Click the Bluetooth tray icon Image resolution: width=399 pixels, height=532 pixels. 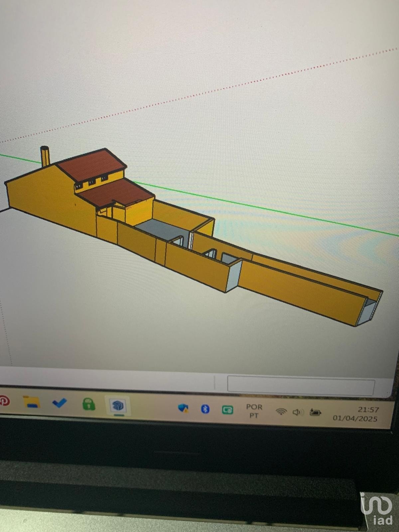coord(205,409)
